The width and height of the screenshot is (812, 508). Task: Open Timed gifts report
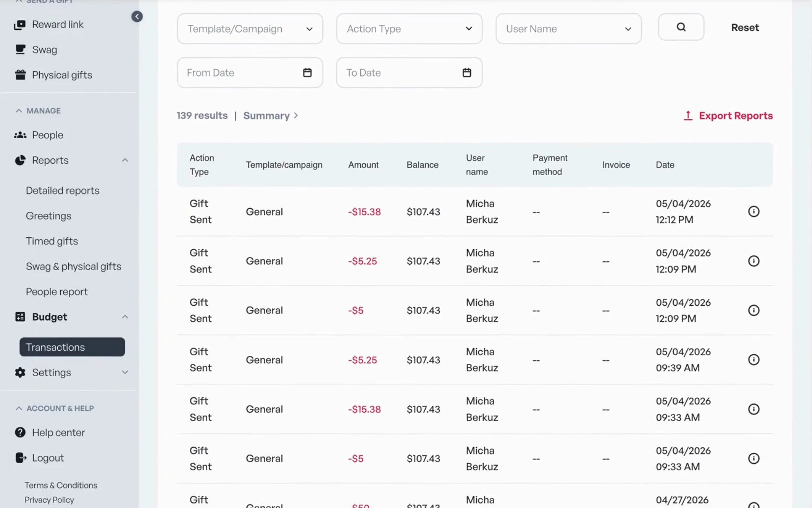tap(52, 241)
